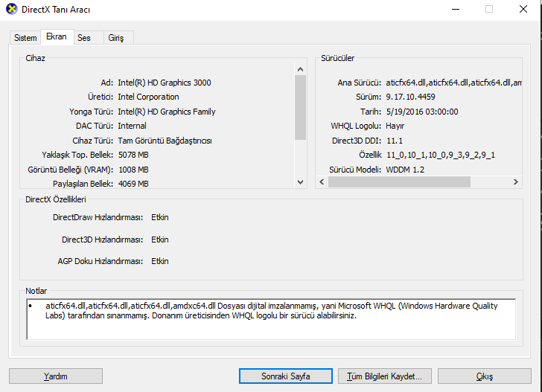
Task: Click the DAC Türü 'Internal' value
Action: (132, 126)
